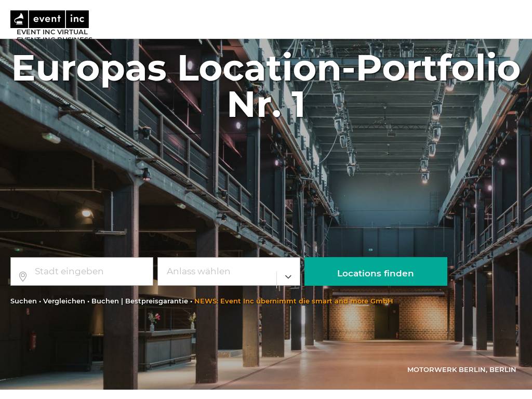Focus the 'Stadt eingeben' city input field
This screenshot has width=532, height=399.
coord(82,271)
